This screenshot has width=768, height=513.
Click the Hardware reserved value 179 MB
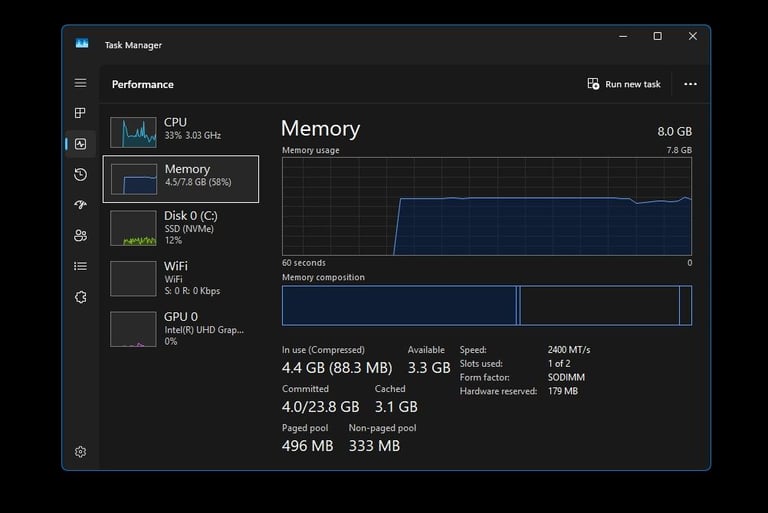563,391
